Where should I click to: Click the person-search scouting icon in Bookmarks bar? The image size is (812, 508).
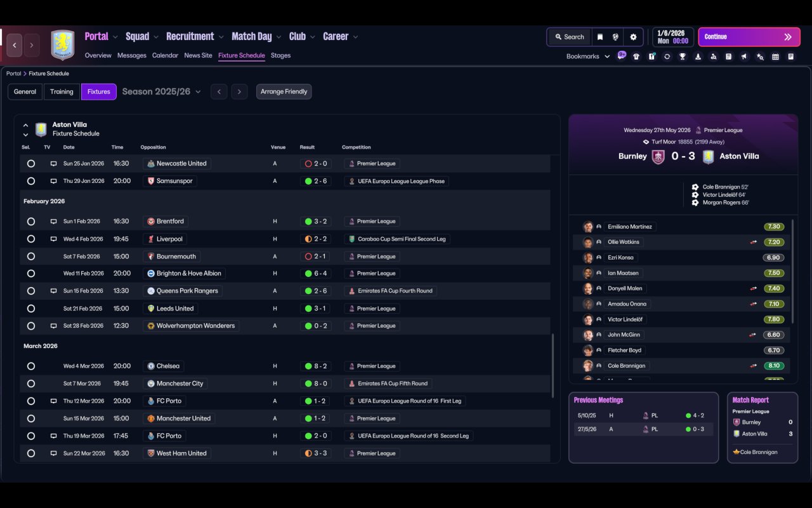pyautogui.click(x=714, y=57)
